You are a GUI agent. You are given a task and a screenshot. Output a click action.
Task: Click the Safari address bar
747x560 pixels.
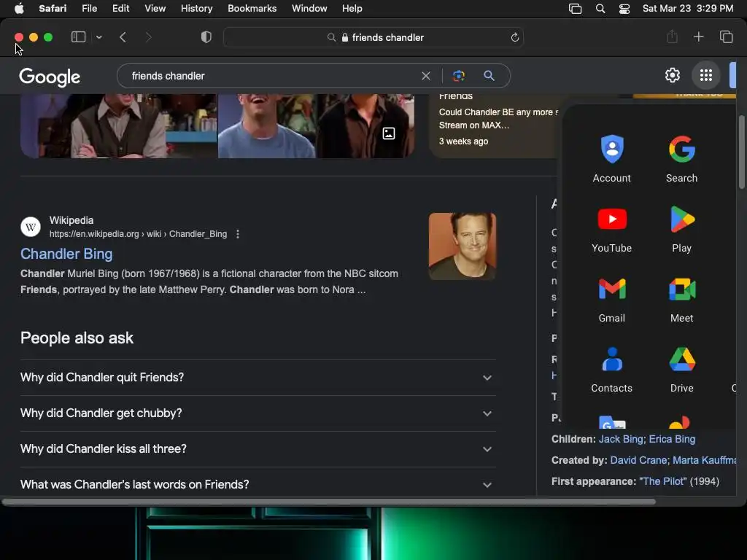coord(373,37)
